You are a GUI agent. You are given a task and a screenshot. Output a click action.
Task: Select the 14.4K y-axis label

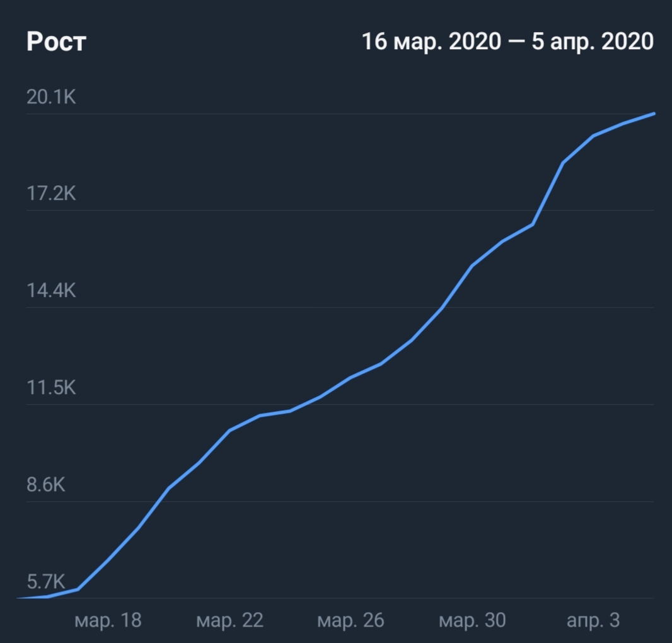coord(51,291)
